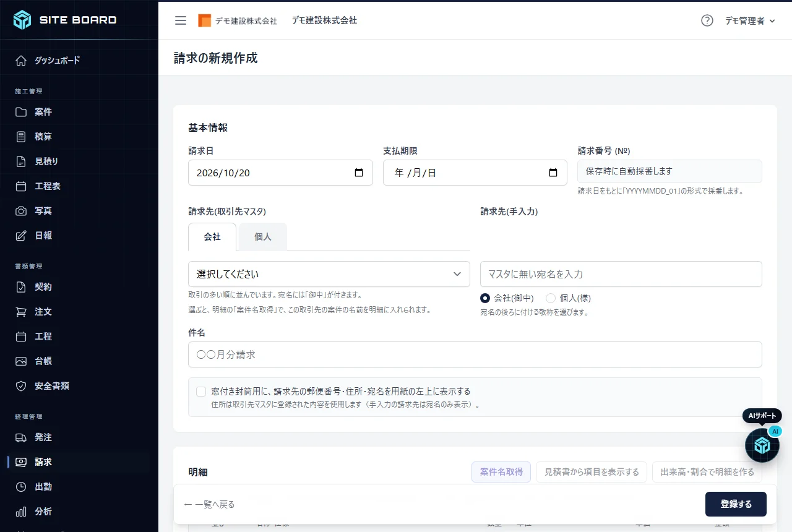This screenshot has width=792, height=532.
Task: Click the 見積り document icon
Action: click(x=21, y=161)
